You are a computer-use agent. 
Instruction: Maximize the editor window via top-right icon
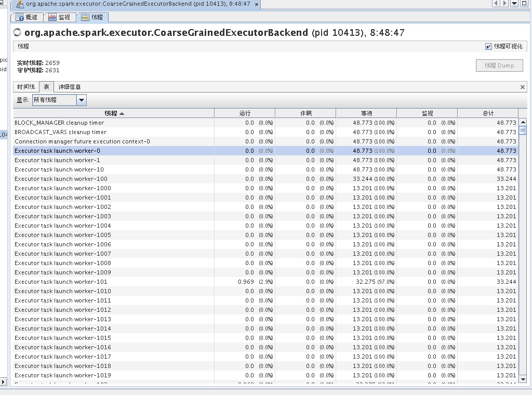(x=525, y=4)
